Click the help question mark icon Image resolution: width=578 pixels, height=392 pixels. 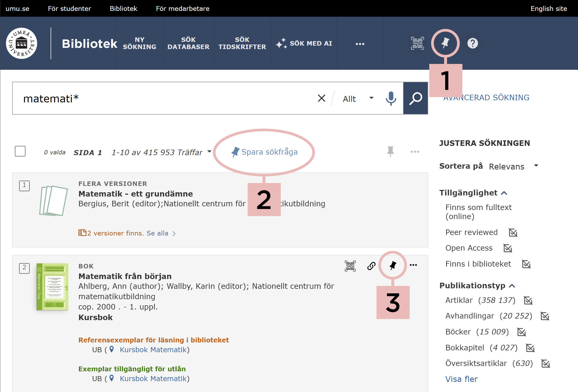click(x=472, y=43)
